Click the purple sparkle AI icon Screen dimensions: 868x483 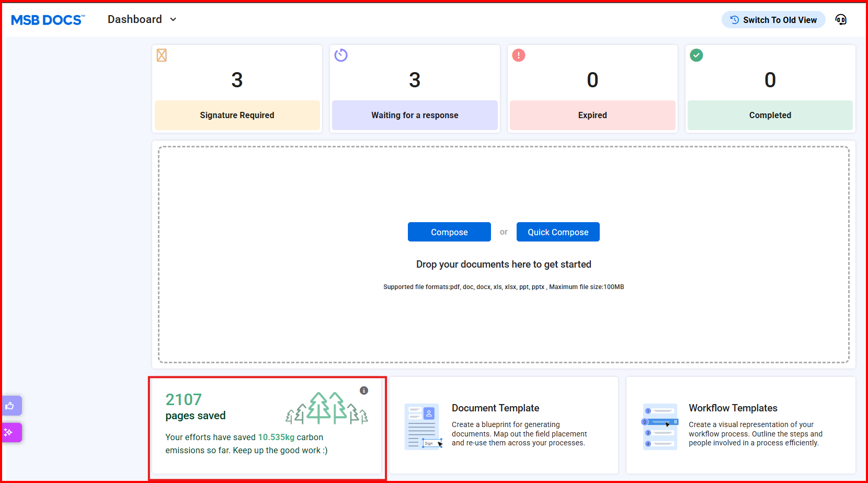point(9,432)
